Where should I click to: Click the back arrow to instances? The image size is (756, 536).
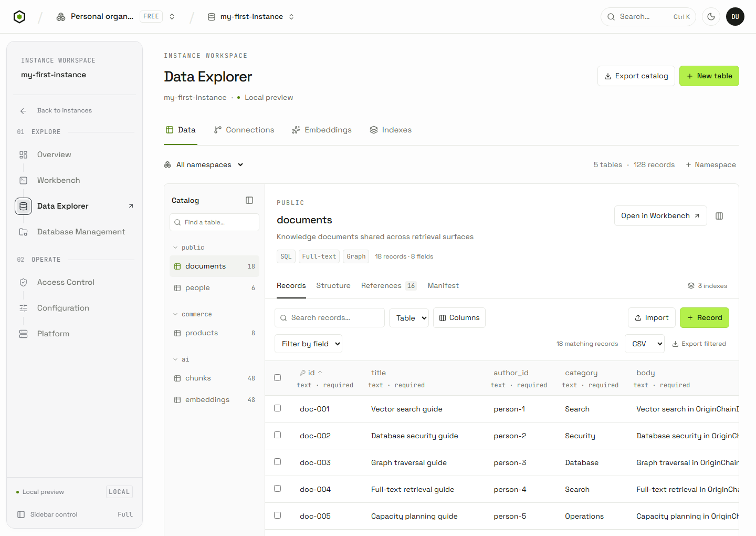[23, 111]
